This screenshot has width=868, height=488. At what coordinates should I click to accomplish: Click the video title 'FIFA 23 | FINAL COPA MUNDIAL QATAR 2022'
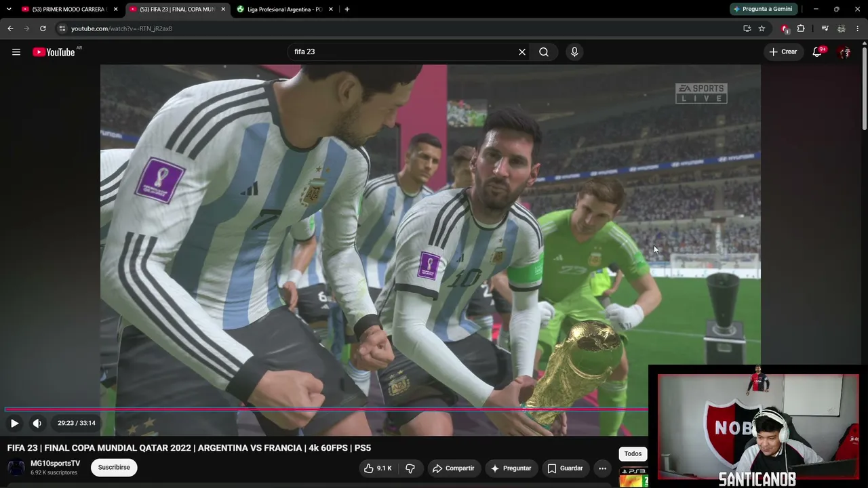click(189, 448)
